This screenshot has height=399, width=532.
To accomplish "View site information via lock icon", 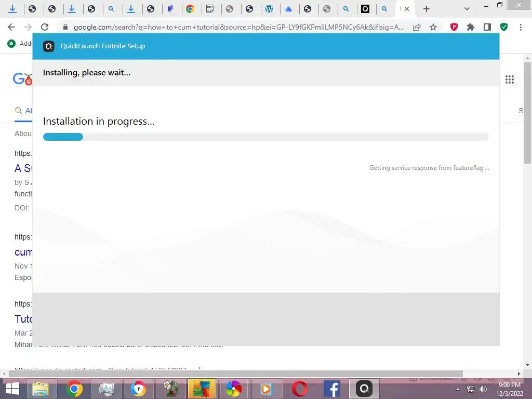I will pyautogui.click(x=65, y=27).
